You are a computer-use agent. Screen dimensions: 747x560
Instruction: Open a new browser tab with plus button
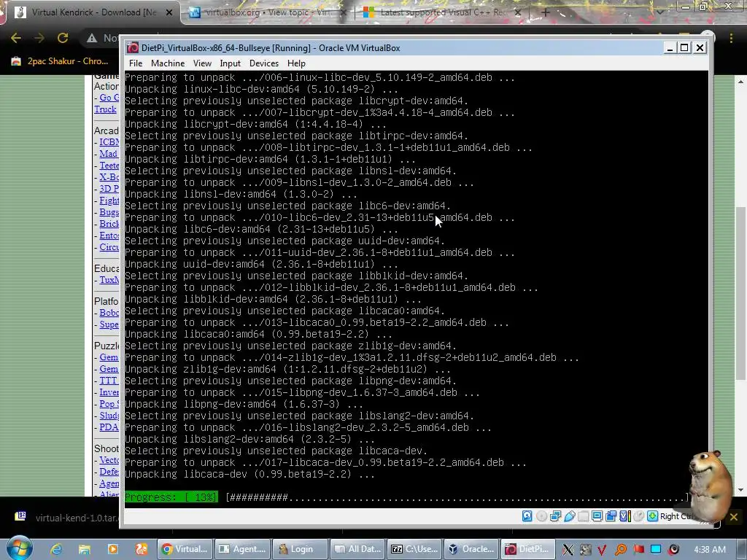click(546, 12)
